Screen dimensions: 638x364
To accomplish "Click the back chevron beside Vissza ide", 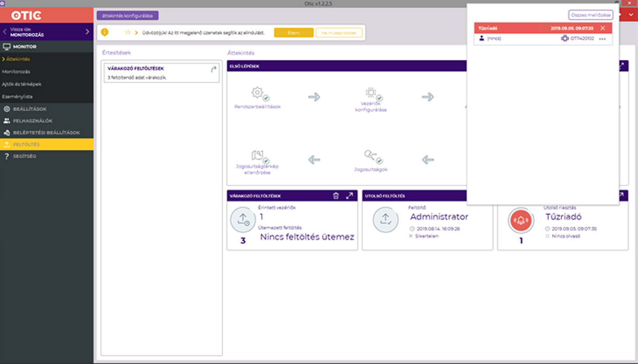I will pyautogui.click(x=5, y=32).
